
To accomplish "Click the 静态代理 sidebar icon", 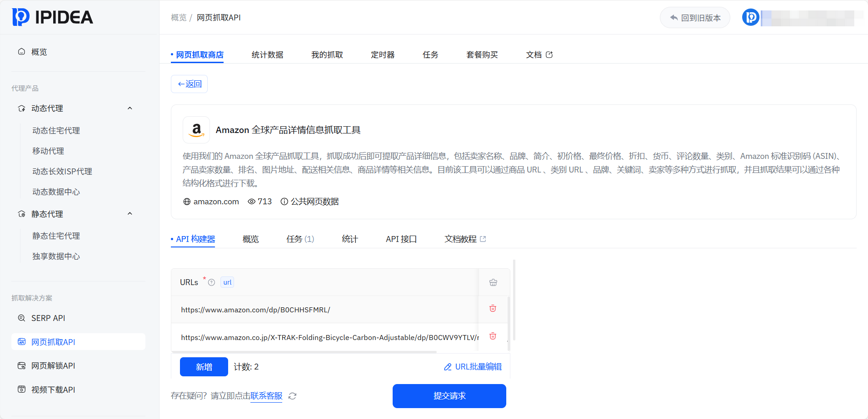I will click(x=21, y=214).
